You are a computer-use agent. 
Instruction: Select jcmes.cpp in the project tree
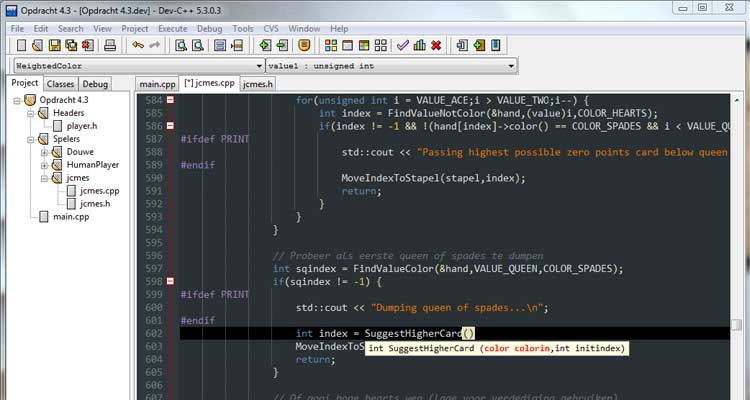pos(99,190)
